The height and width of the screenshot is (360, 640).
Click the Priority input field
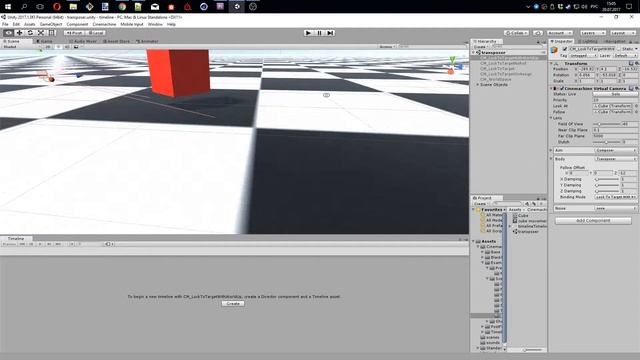pos(616,100)
